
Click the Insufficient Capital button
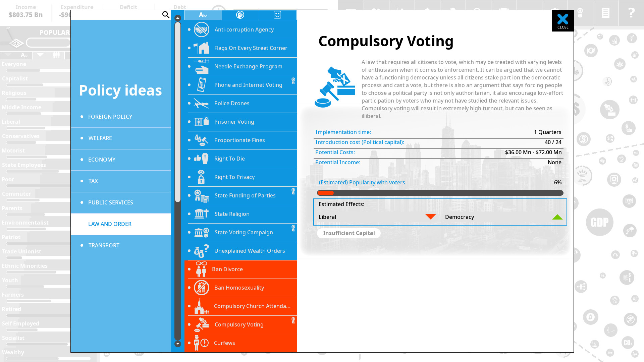(x=349, y=233)
